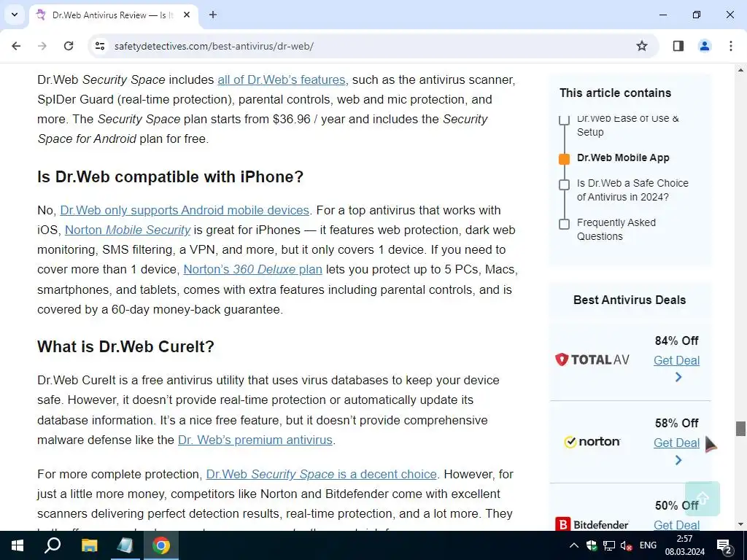This screenshot has width=747, height=560.
Task: Get the Norton 58% Off deal
Action: pos(676,443)
